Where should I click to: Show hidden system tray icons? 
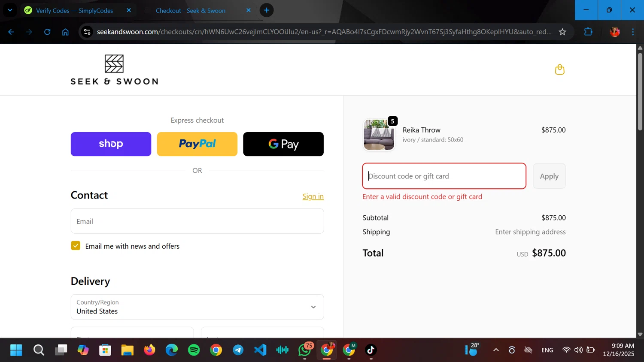click(496, 350)
